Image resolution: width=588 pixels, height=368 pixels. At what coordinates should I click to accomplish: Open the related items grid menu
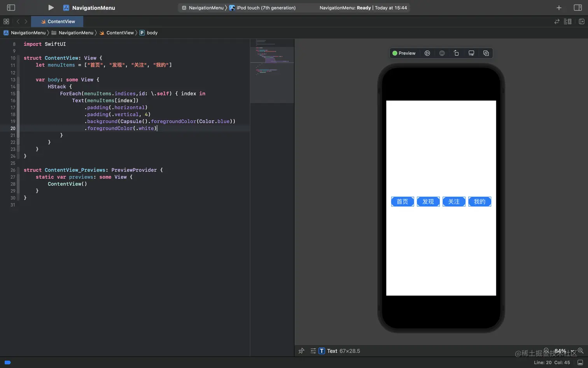tap(6, 21)
